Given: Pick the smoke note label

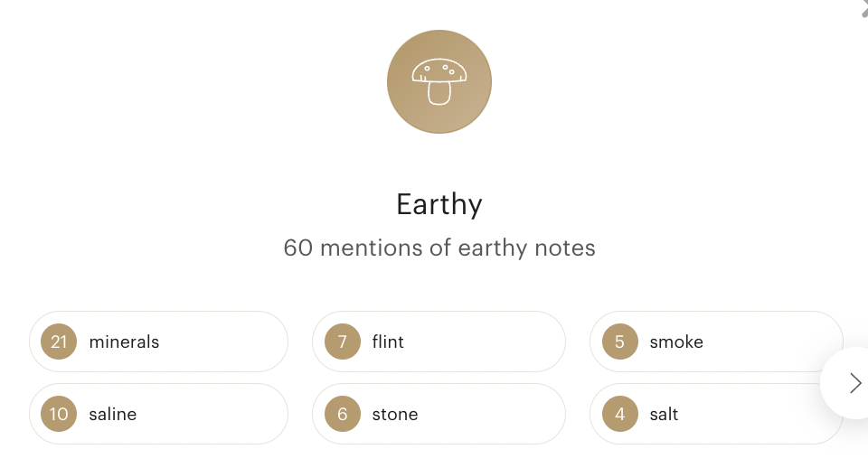Looking at the screenshot, I should click(x=676, y=342).
